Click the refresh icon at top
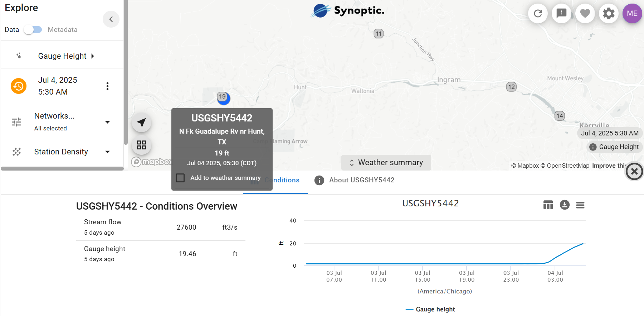 538,14
